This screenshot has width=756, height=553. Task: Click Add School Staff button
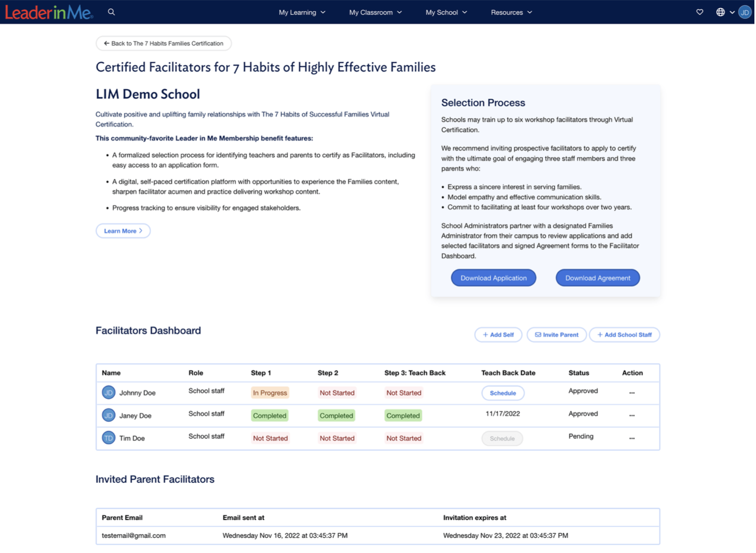coord(624,335)
